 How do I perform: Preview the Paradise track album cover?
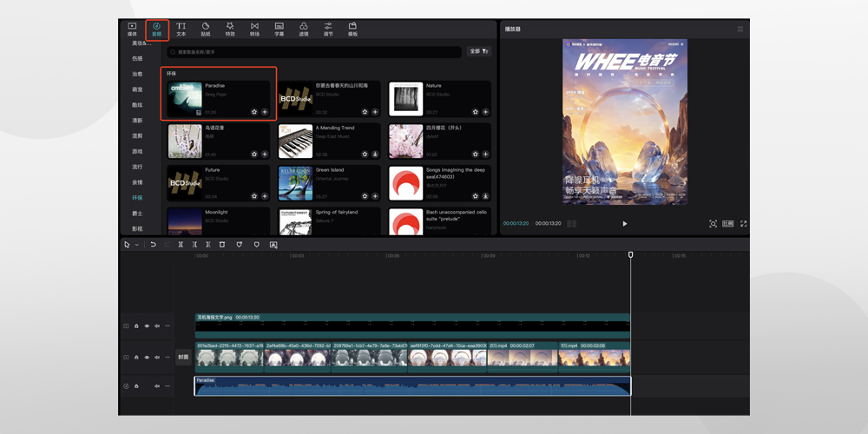coord(185,99)
